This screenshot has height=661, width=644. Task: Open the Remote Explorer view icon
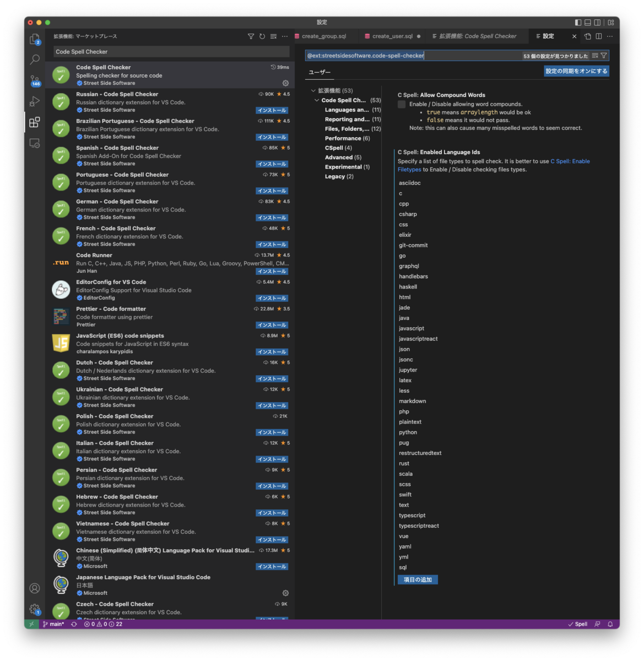point(35,143)
